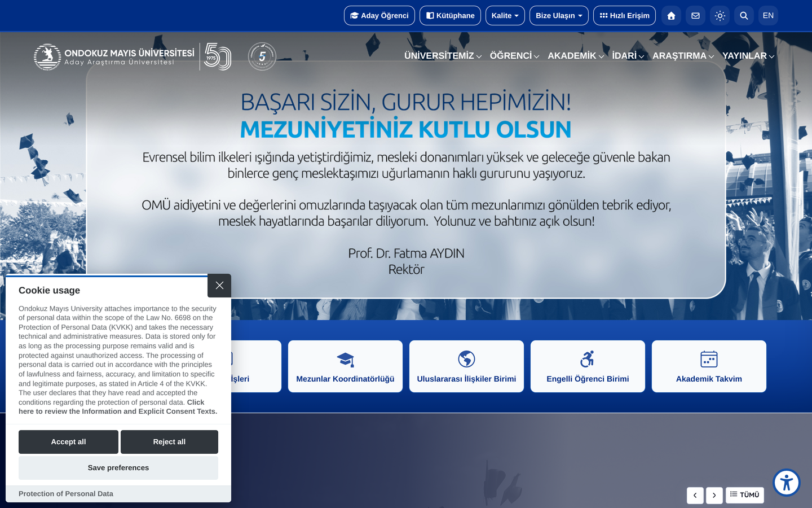Open the accessibility widget icon
The height and width of the screenshot is (508, 812).
pyautogui.click(x=787, y=483)
